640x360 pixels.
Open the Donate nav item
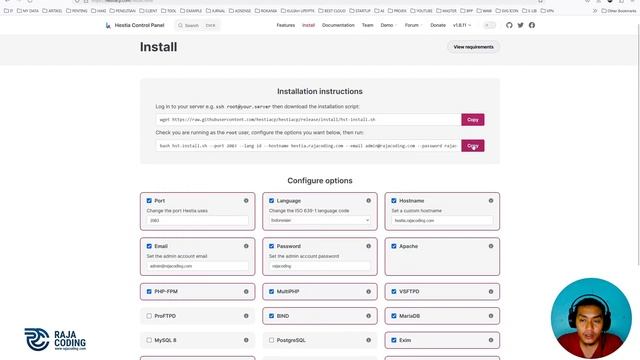(438, 25)
